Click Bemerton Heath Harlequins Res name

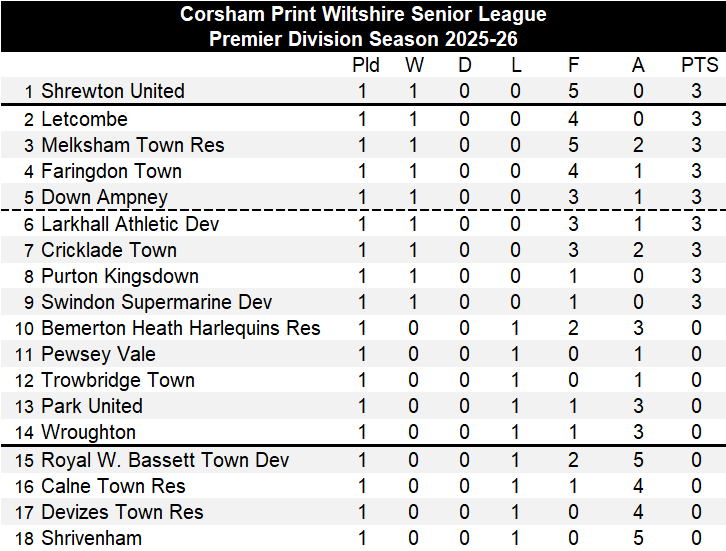180,328
